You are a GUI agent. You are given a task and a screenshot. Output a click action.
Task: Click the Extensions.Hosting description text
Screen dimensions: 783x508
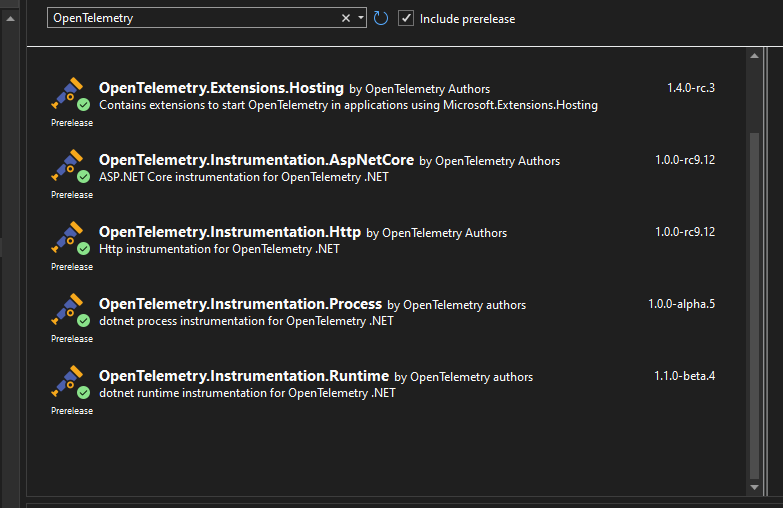(x=348, y=105)
